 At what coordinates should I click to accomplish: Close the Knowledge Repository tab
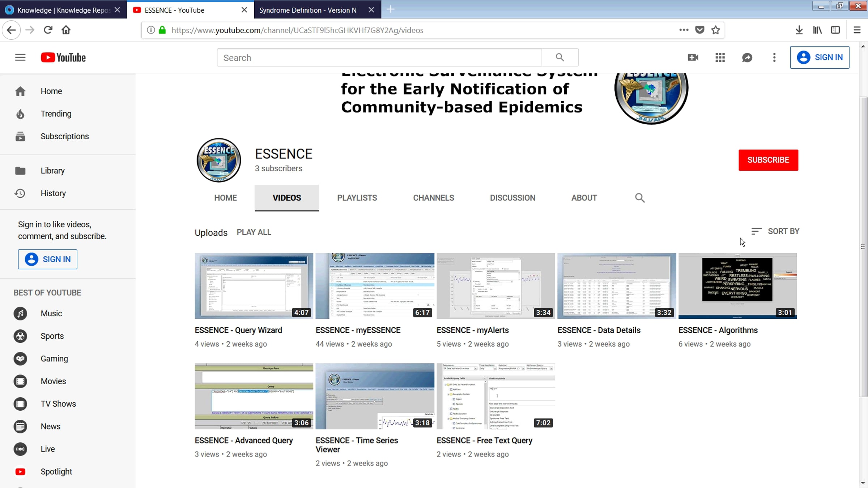117,10
